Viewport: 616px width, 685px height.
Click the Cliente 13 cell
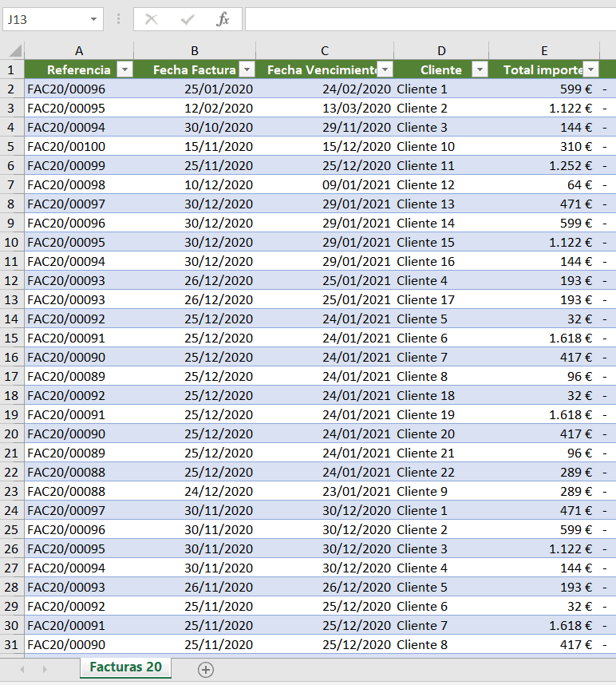tap(441, 204)
